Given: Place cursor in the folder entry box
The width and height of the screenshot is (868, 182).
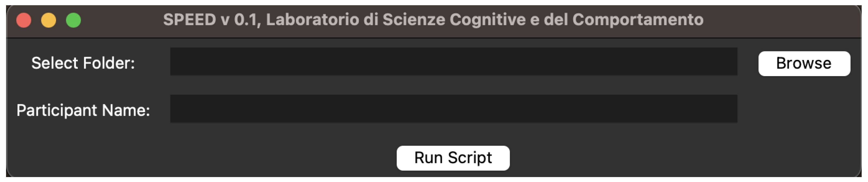Looking at the screenshot, I should (453, 61).
